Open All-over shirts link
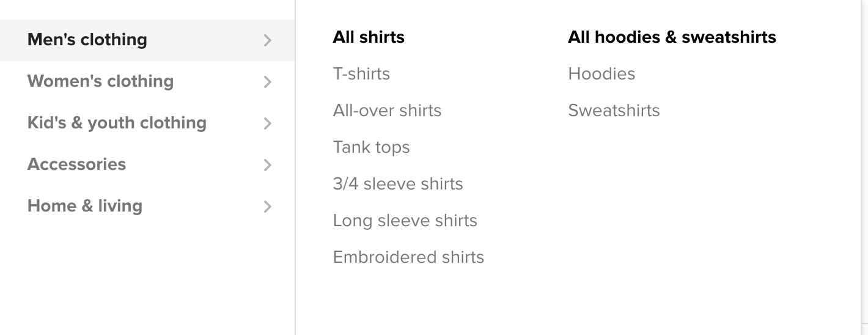The image size is (868, 335). click(x=387, y=111)
